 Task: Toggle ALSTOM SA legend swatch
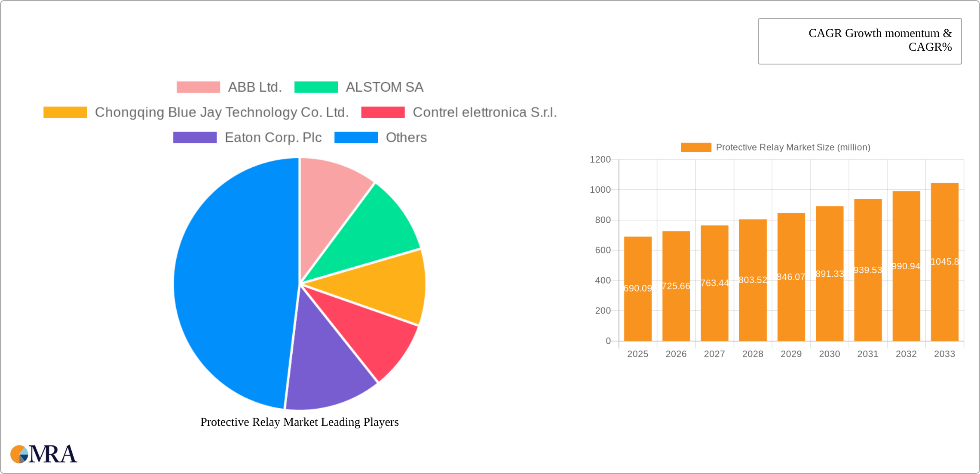click(x=316, y=87)
